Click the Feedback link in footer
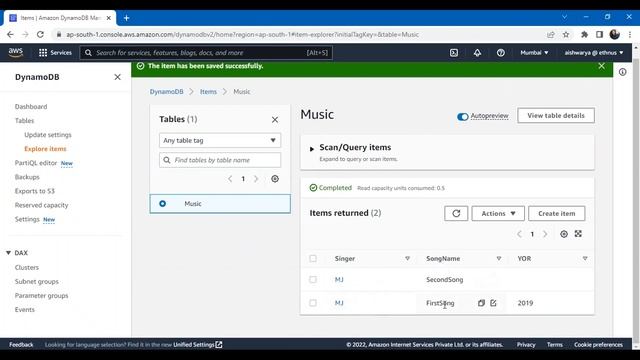Image resolution: width=640 pixels, height=360 pixels. 21,345
